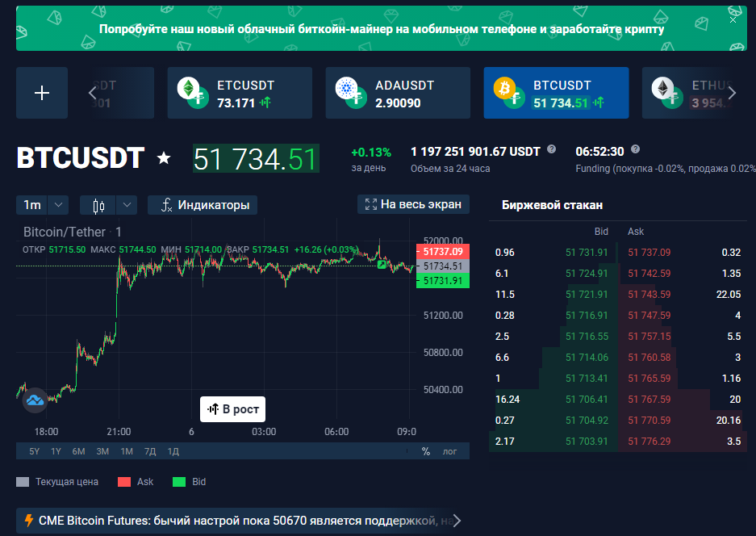Click the Bitcoin coin icon
Image resolution: width=756 pixels, height=536 pixels.
pos(505,88)
